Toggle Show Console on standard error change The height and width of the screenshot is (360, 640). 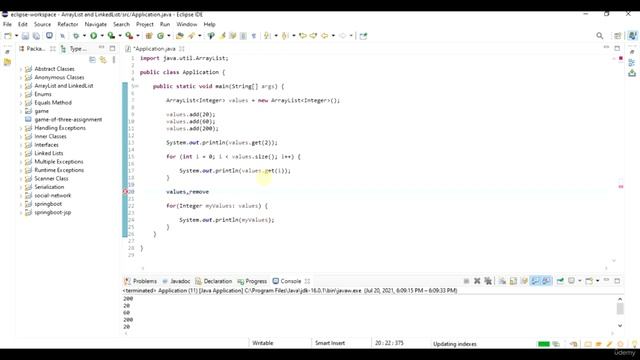coord(546,281)
